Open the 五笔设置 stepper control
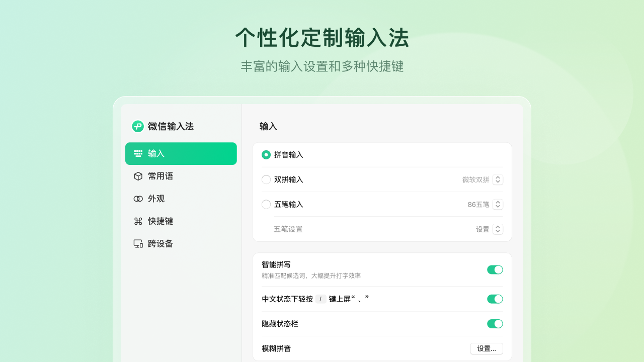The image size is (644, 362). [x=498, y=229]
